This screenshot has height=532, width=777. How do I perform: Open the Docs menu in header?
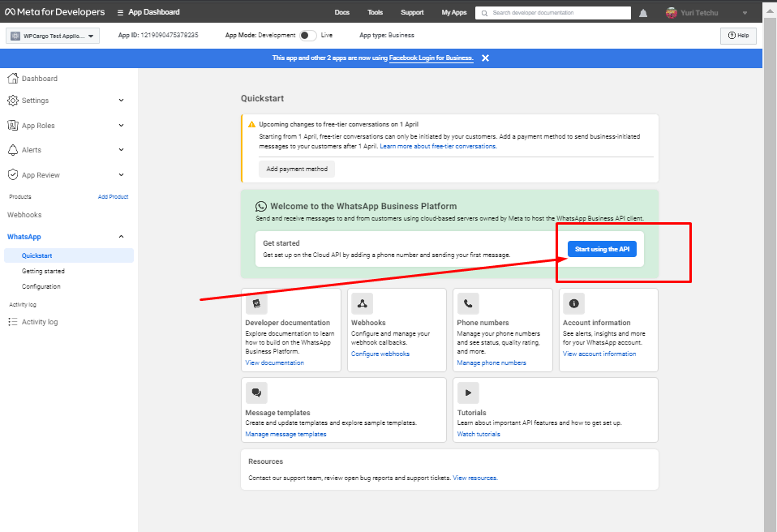(x=341, y=13)
